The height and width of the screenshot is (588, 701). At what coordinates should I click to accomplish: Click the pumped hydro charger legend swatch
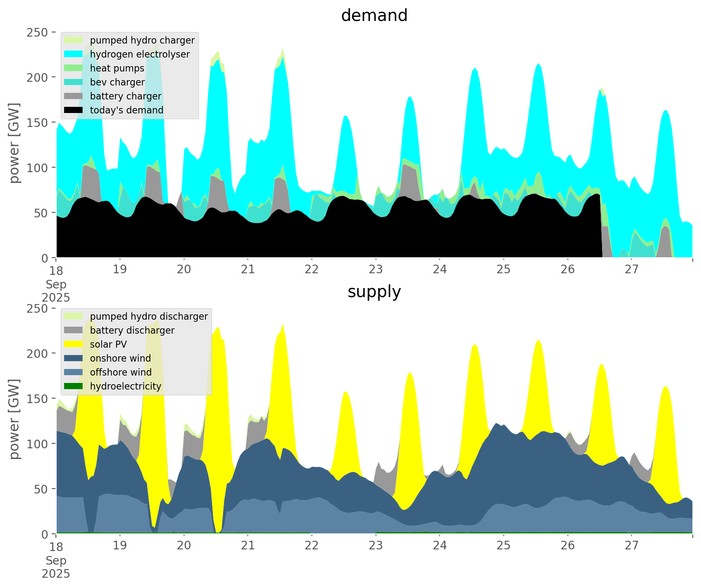pos(74,40)
